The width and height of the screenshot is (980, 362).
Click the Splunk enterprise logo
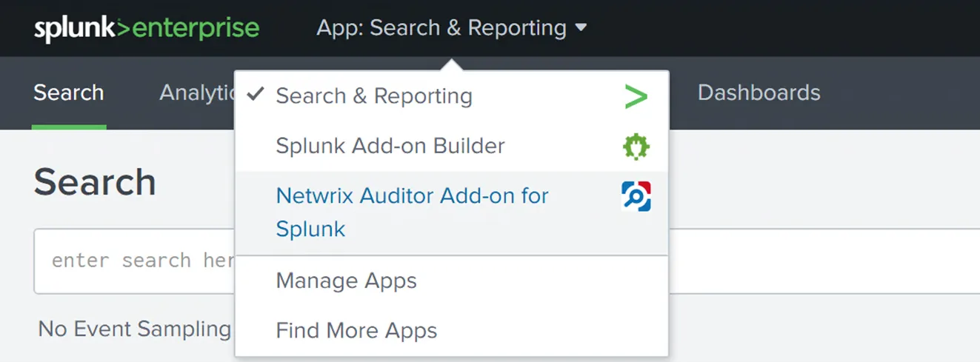click(x=147, y=28)
